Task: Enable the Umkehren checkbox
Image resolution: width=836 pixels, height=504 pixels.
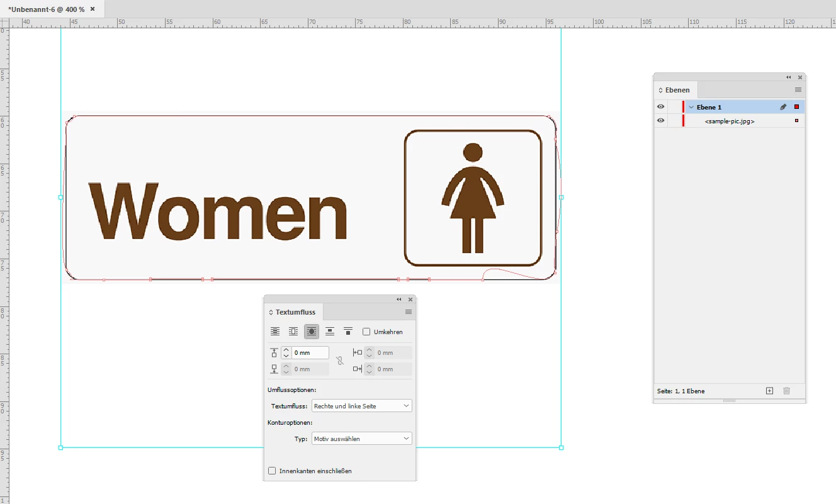Action: (366, 332)
